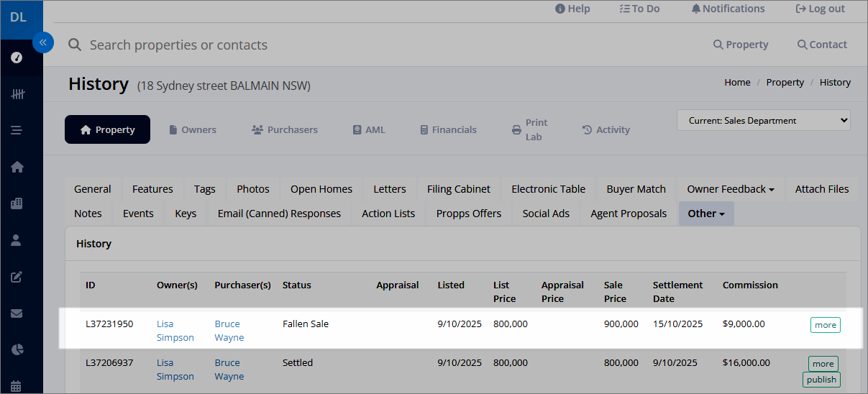Open Notifications bell in top bar
Image resolution: width=868 pixels, height=394 pixels.
[728, 9]
